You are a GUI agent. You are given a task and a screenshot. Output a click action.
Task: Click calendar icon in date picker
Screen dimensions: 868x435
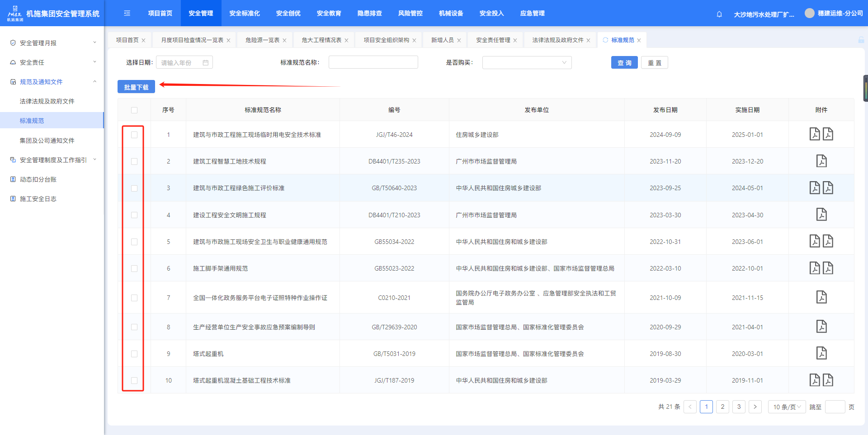pyautogui.click(x=206, y=63)
